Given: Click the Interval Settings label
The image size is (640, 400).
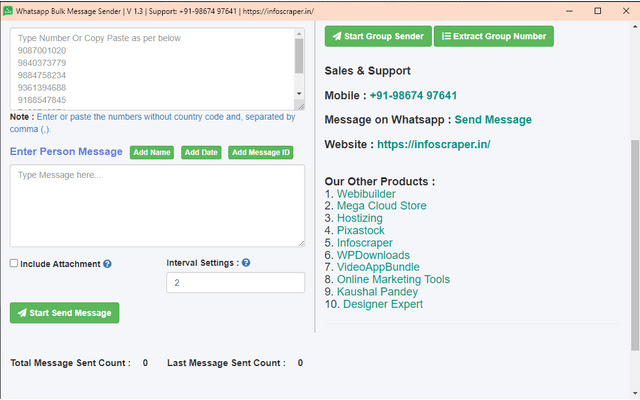Looking at the screenshot, I should tap(202, 263).
